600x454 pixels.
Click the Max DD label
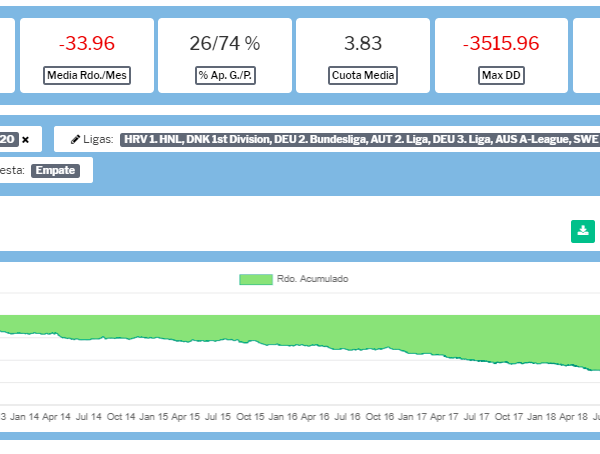(x=501, y=75)
